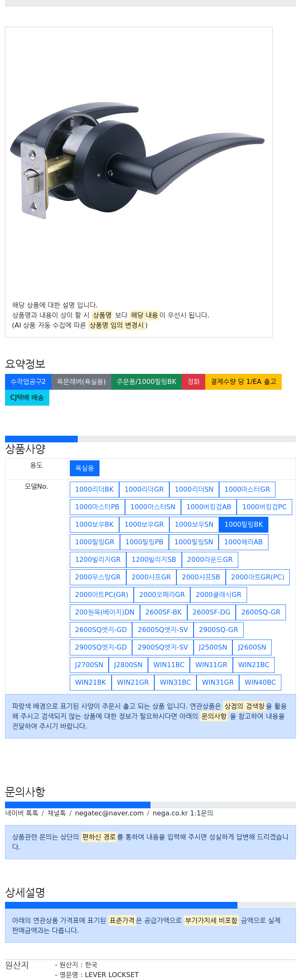Click the 상품사양 section progress bar
Viewport: 301px width, 980px height.
[150, 439]
